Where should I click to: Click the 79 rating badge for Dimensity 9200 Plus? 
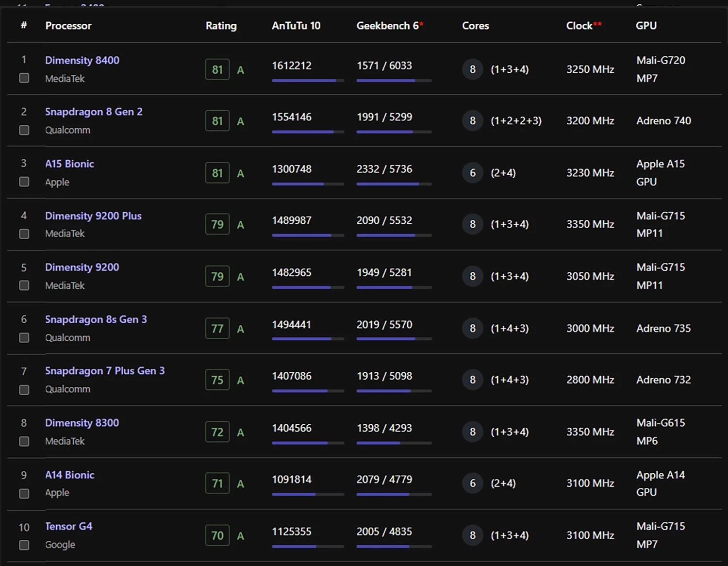click(x=217, y=224)
